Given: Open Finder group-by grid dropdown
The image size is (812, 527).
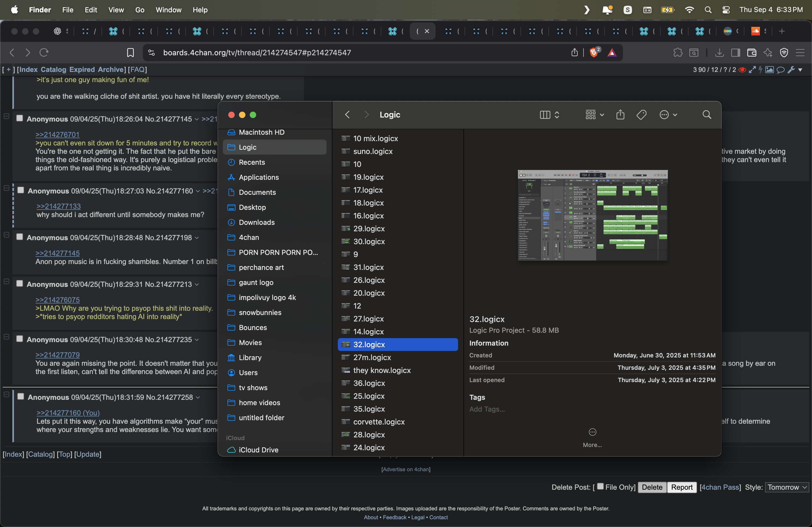Looking at the screenshot, I should [x=594, y=115].
